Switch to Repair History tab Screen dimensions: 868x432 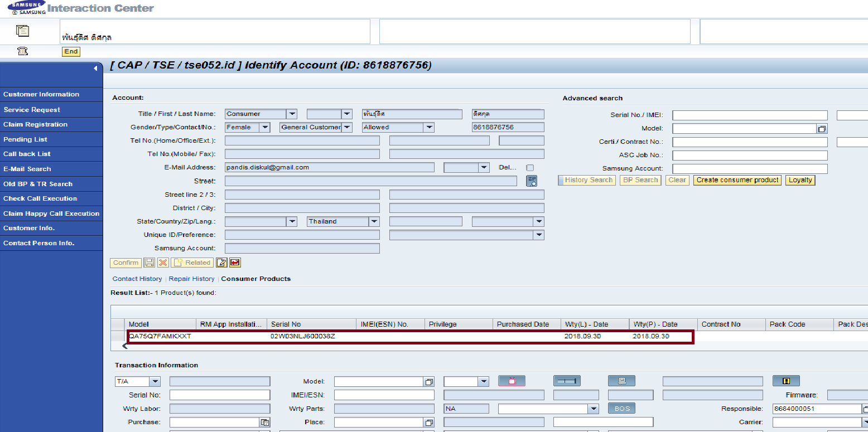tap(191, 279)
